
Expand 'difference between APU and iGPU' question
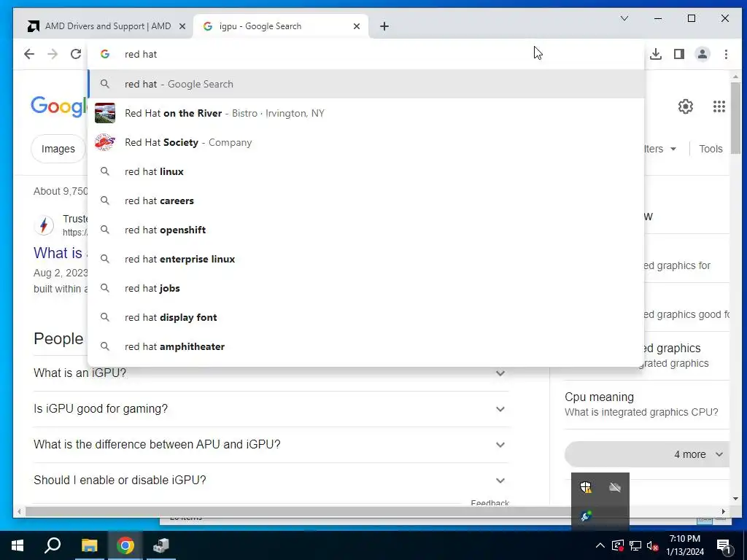coord(271,445)
